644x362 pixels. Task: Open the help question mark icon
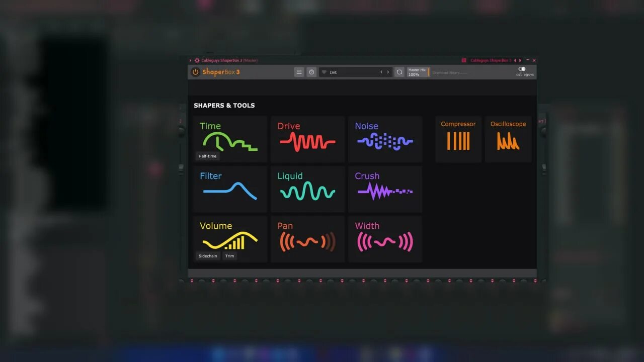click(311, 72)
